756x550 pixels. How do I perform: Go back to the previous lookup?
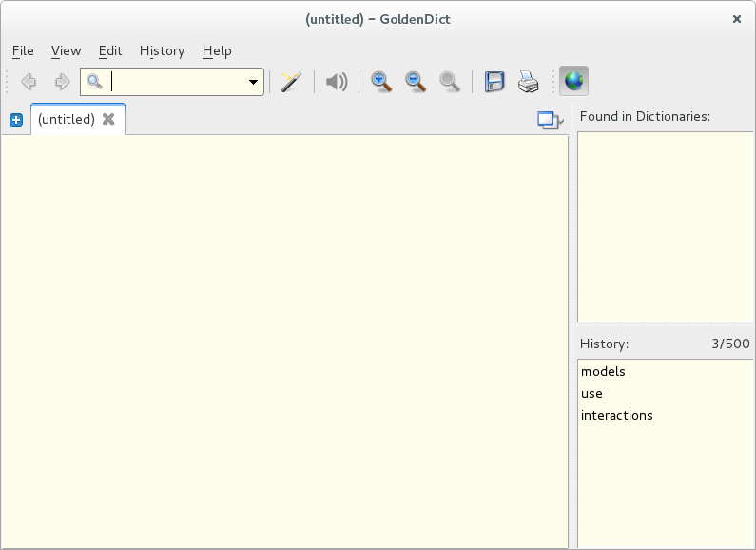[29, 82]
